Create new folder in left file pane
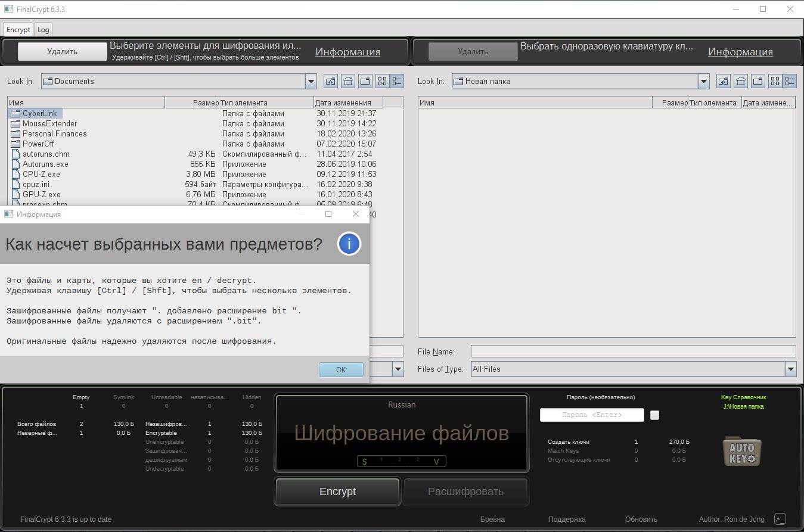804x532 pixels. click(365, 81)
